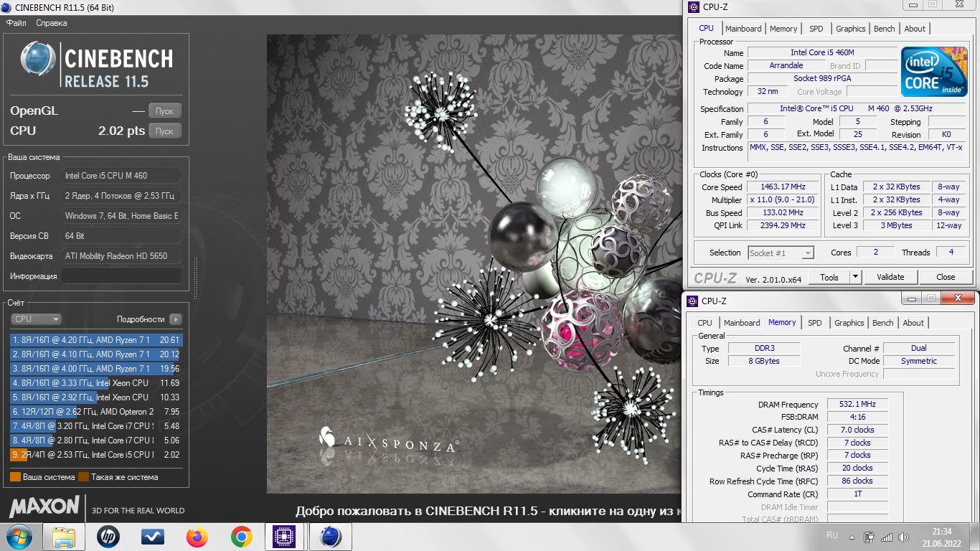Click the Validate button

pyautogui.click(x=890, y=277)
